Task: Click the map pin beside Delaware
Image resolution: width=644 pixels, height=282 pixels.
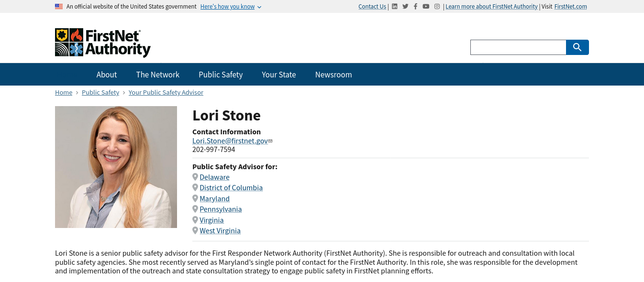Action: [195, 177]
